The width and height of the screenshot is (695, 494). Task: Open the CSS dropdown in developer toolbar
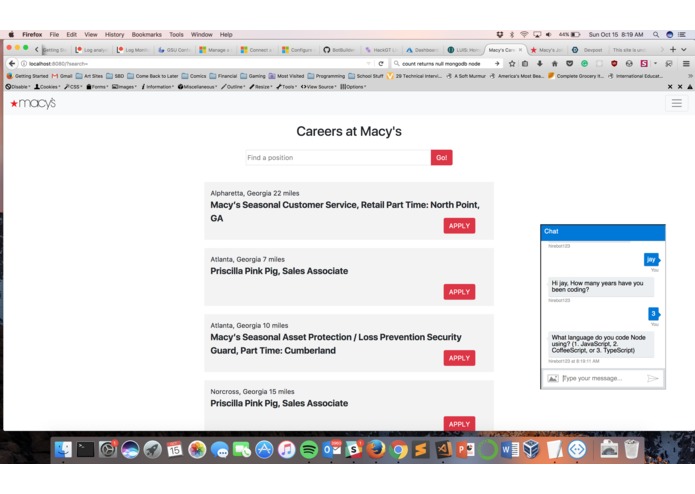pos(73,87)
